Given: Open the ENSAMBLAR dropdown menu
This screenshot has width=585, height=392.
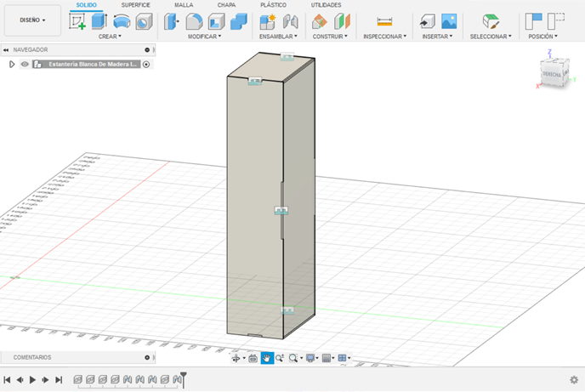Looking at the screenshot, I should click(x=278, y=37).
